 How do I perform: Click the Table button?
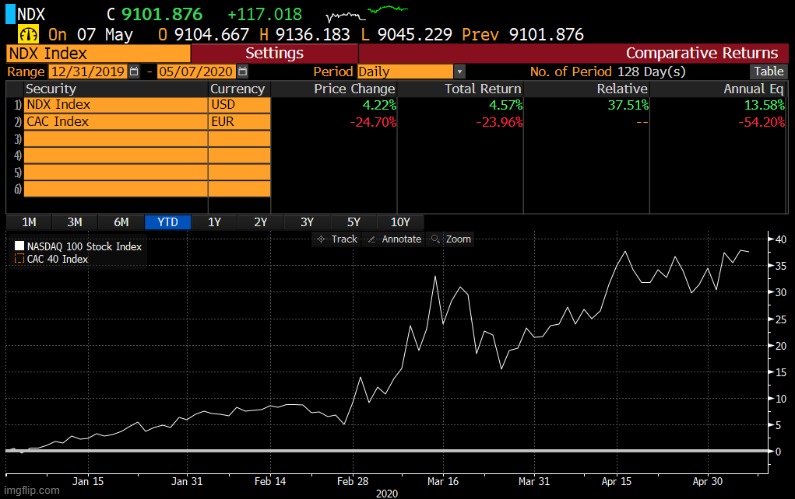click(x=768, y=72)
